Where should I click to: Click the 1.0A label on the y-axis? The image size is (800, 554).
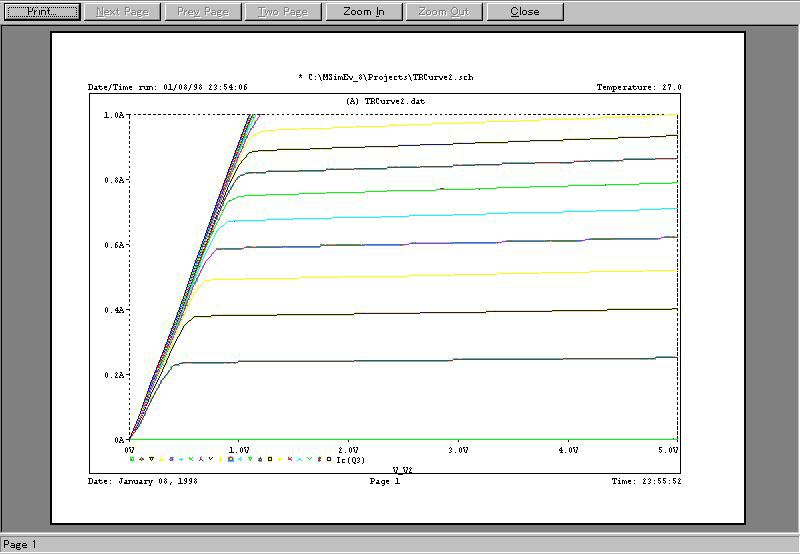[x=113, y=115]
